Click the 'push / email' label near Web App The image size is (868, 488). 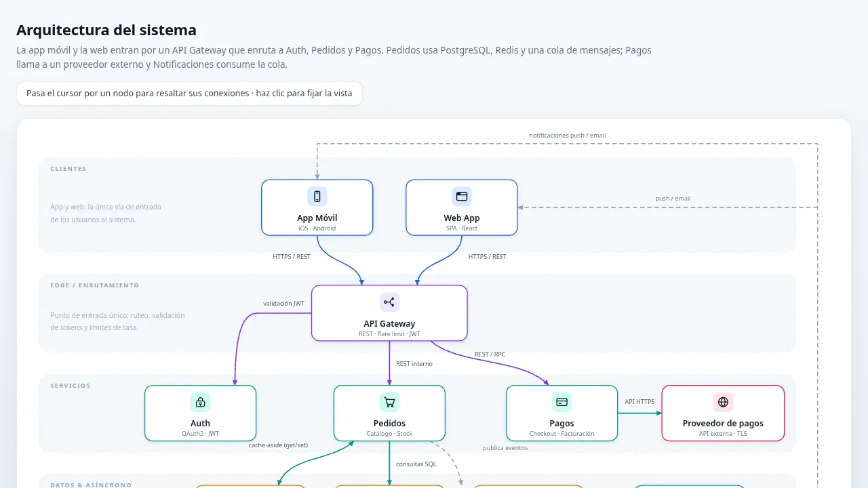pos(673,199)
